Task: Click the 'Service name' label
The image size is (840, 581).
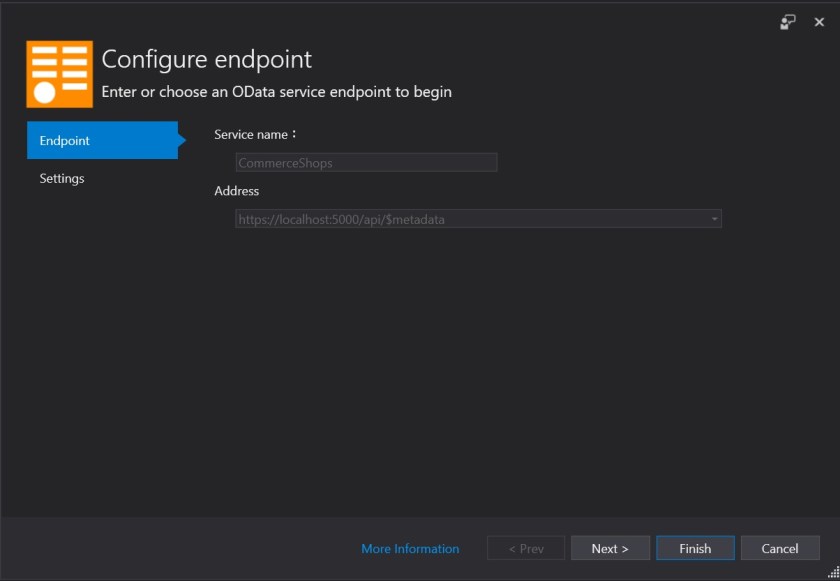Action: click(x=255, y=134)
